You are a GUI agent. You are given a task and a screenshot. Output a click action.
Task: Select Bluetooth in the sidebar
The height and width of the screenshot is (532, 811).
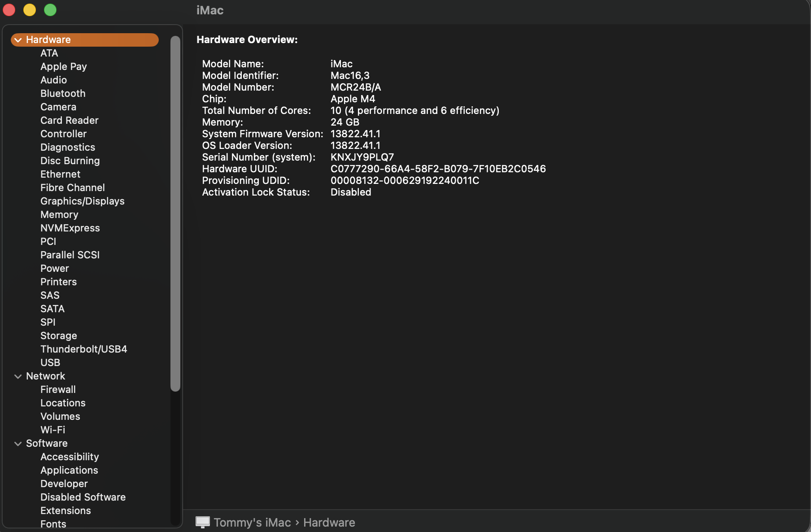click(63, 93)
